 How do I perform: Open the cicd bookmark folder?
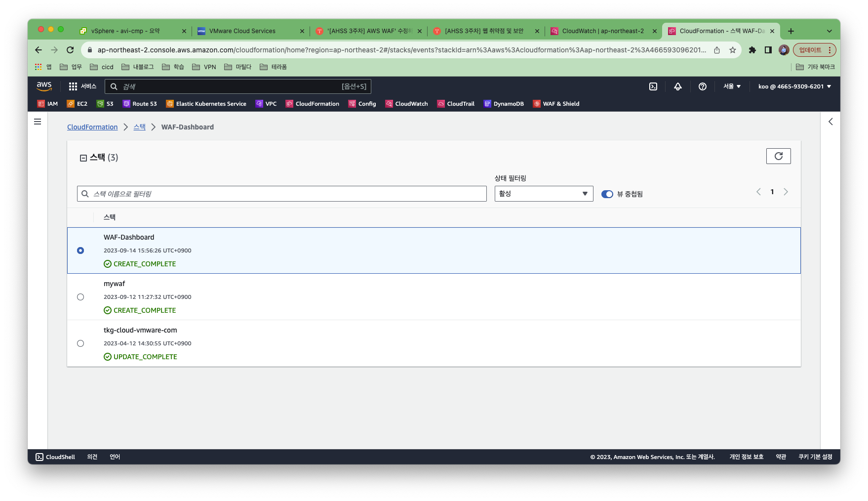[x=102, y=67]
